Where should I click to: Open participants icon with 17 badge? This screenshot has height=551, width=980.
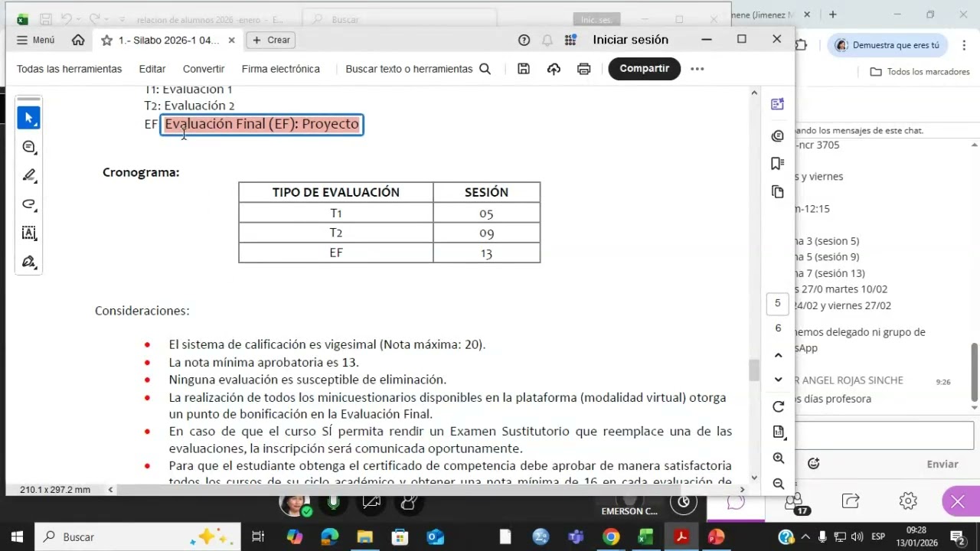pos(794,503)
